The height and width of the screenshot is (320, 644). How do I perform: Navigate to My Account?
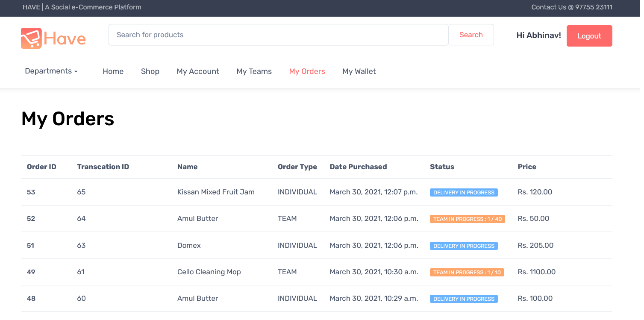(198, 71)
